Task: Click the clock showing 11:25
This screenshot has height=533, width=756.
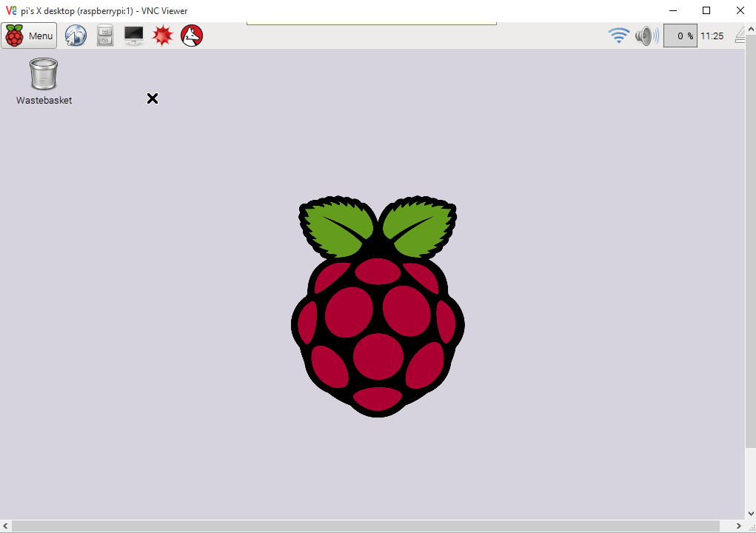Action: [x=712, y=35]
